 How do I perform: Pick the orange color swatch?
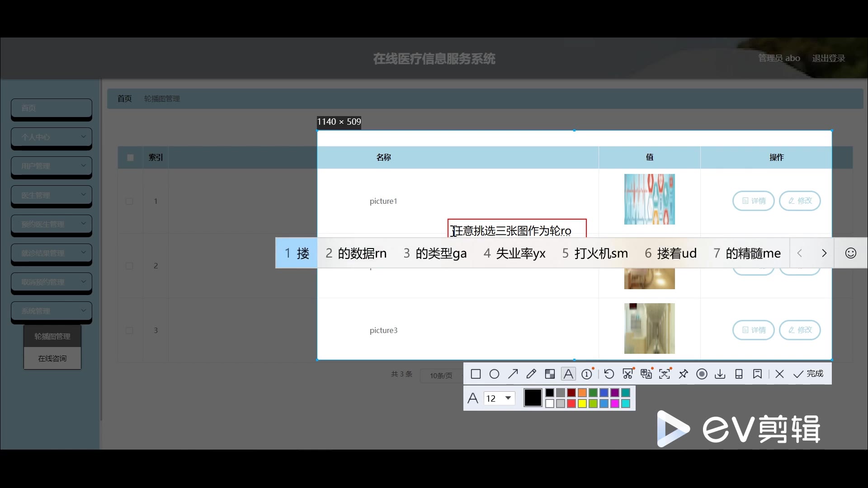582,393
